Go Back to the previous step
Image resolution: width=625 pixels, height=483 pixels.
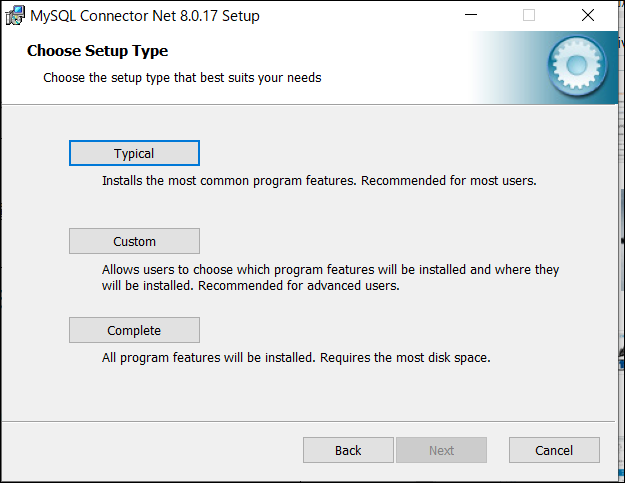pyautogui.click(x=348, y=450)
